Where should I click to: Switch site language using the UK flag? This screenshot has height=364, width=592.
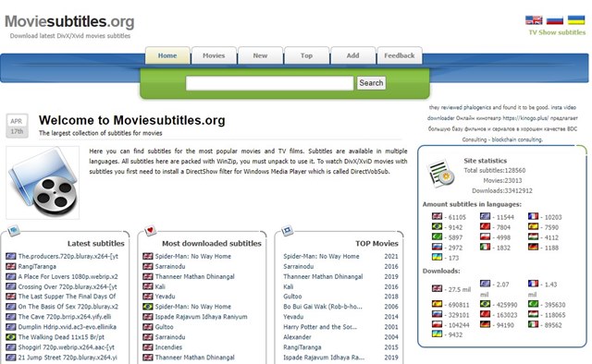[x=534, y=20]
